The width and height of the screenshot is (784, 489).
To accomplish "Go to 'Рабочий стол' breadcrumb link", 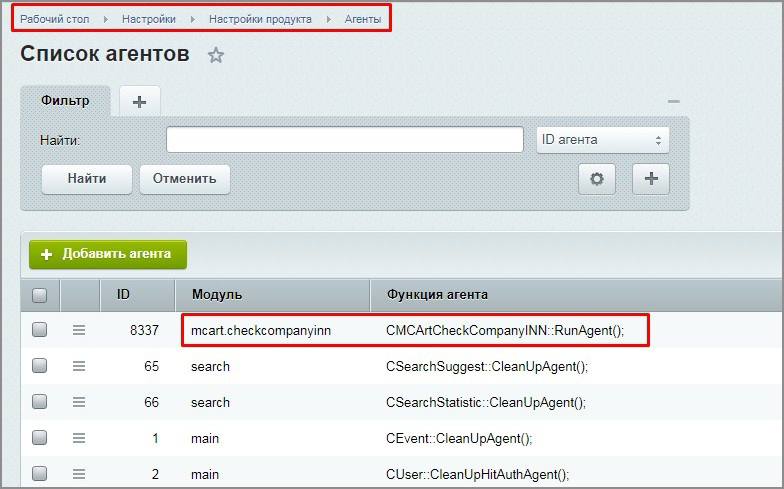I will (55, 19).
